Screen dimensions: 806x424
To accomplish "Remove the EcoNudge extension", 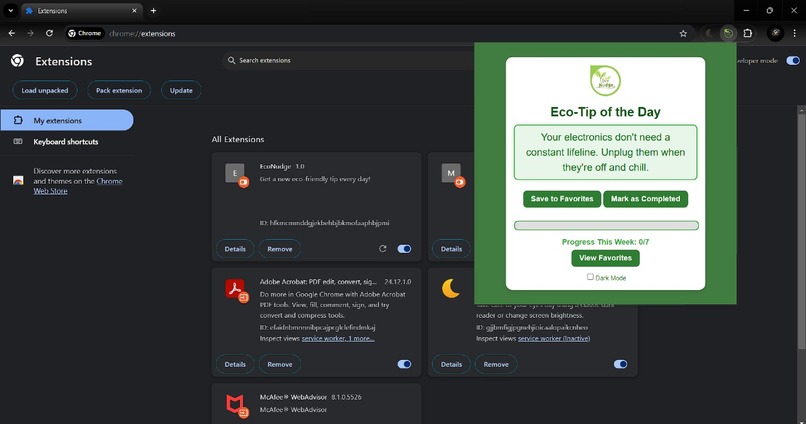I will 280,249.
